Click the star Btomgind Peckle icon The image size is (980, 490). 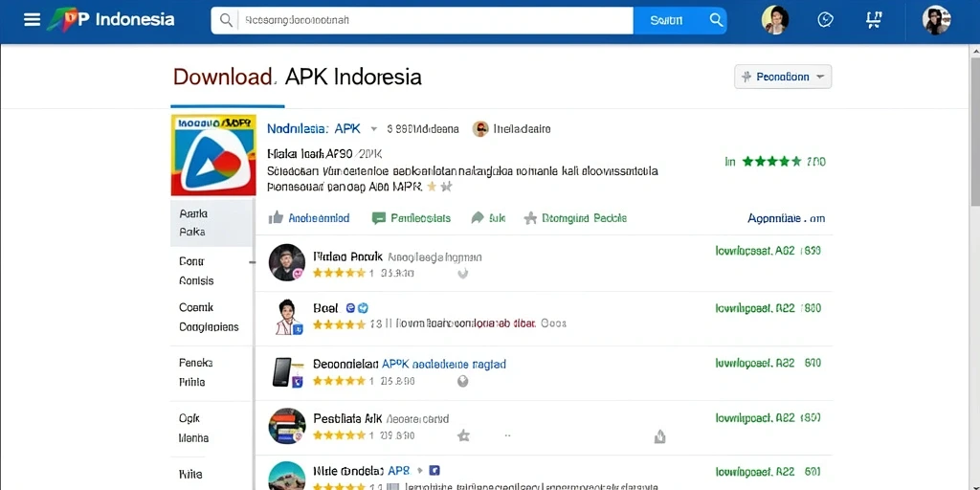pyautogui.click(x=530, y=217)
